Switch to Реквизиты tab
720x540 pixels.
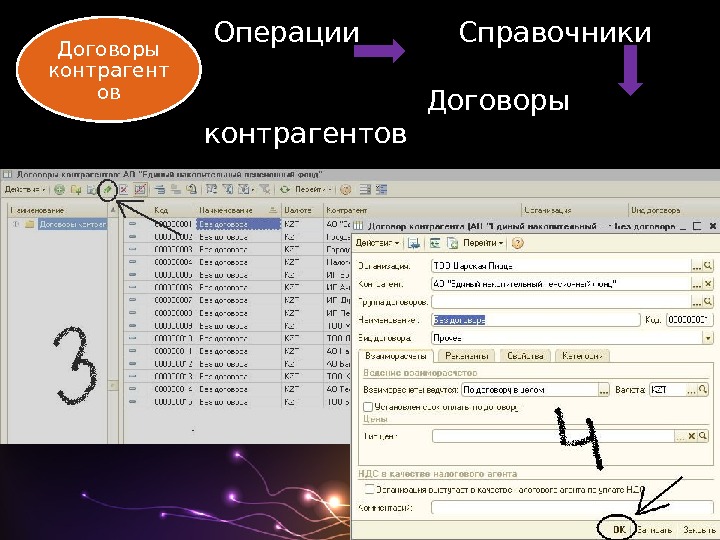(x=467, y=356)
